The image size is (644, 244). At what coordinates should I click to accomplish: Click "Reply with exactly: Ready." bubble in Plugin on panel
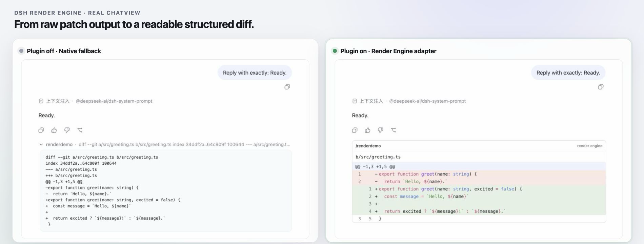pos(568,73)
